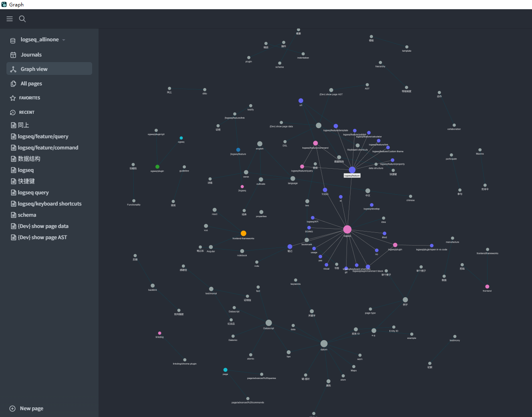Click page icon beside 同上 entry
532x417 pixels.
[13, 125]
